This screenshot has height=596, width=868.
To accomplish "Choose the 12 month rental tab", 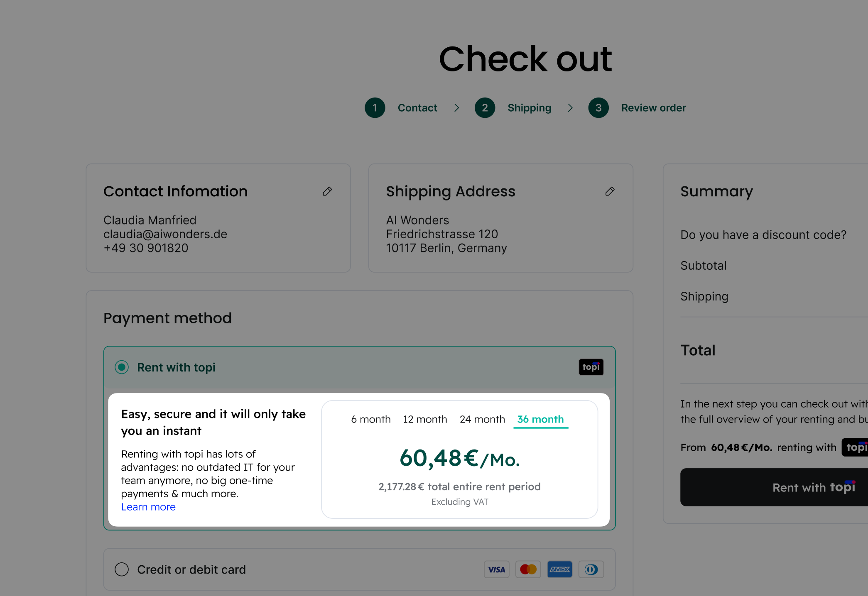I will point(425,419).
